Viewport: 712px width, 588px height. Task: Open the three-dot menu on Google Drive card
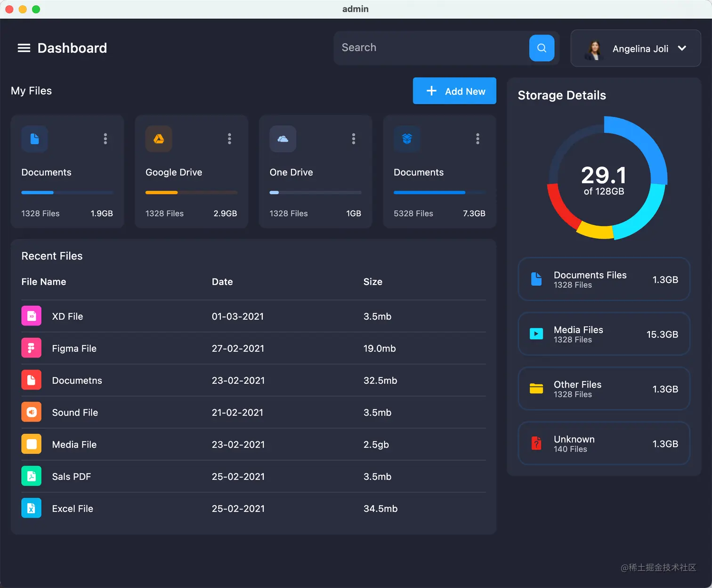[x=229, y=139]
